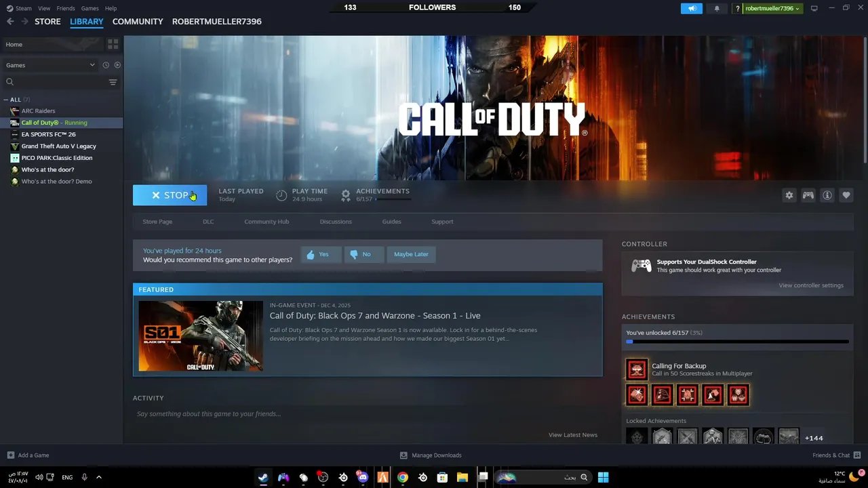Click the recent activity clock icon
Screen dimensions: 868x488
tap(106, 65)
